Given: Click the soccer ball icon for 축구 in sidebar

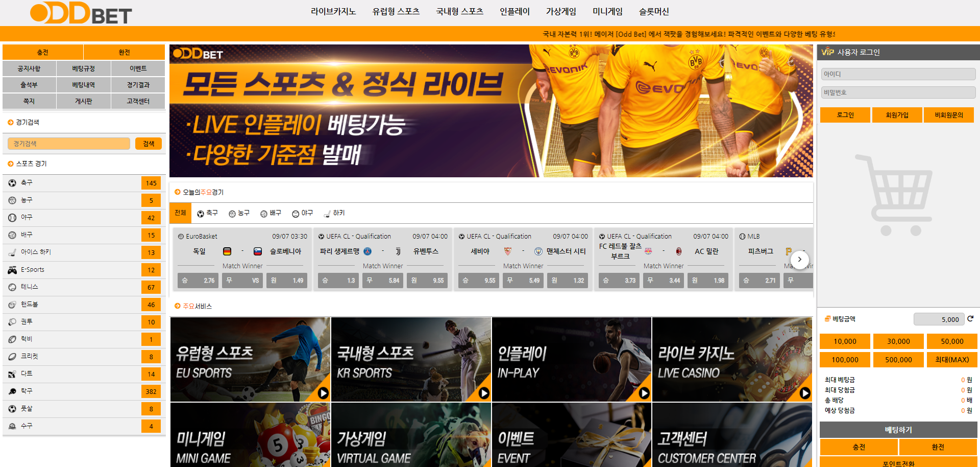Looking at the screenshot, I should pos(12,183).
